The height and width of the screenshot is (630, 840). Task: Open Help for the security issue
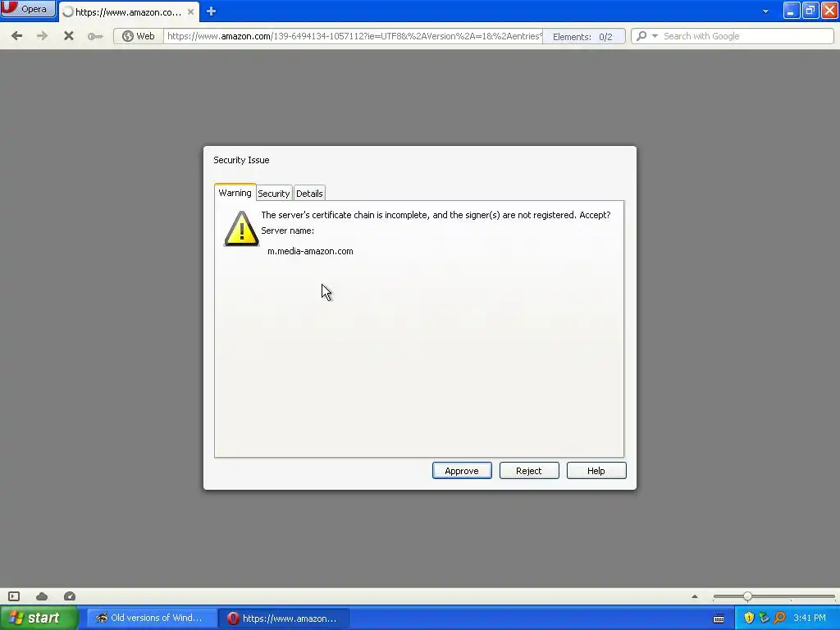click(596, 471)
